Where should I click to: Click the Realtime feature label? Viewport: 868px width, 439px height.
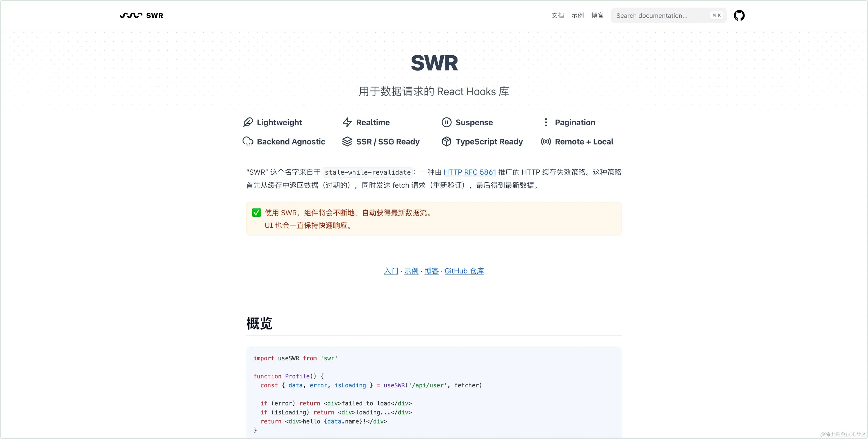point(373,122)
